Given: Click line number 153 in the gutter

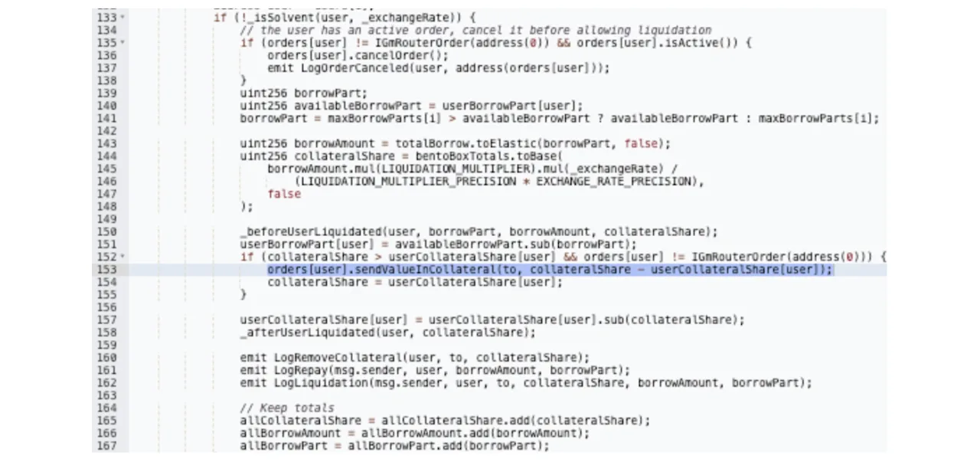Looking at the screenshot, I should coord(106,270).
